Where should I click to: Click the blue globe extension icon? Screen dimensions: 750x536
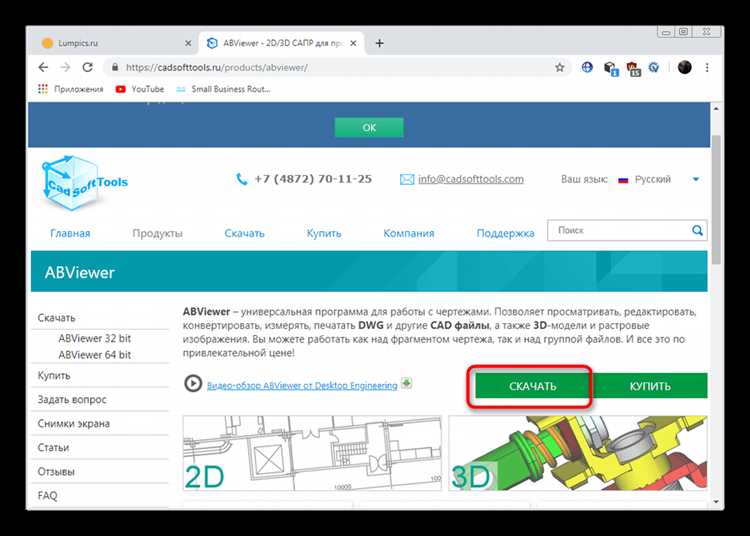tap(587, 67)
